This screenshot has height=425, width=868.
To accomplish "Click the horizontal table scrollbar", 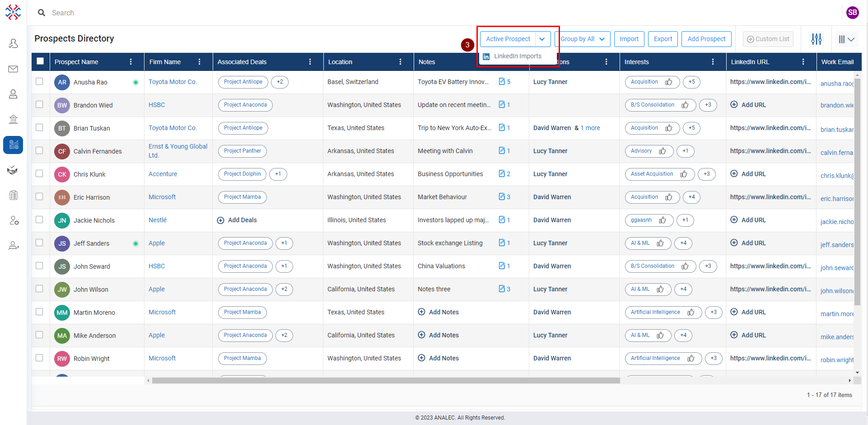I will point(386,380).
